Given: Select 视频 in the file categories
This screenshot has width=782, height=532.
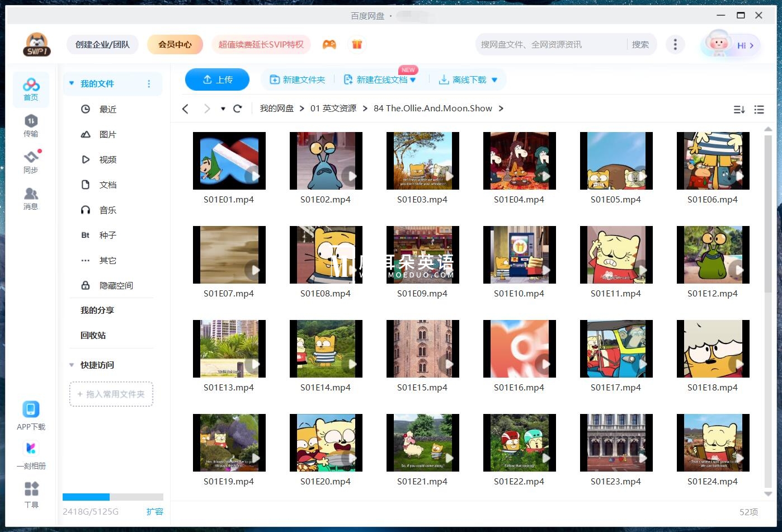Looking at the screenshot, I should pyautogui.click(x=107, y=160).
